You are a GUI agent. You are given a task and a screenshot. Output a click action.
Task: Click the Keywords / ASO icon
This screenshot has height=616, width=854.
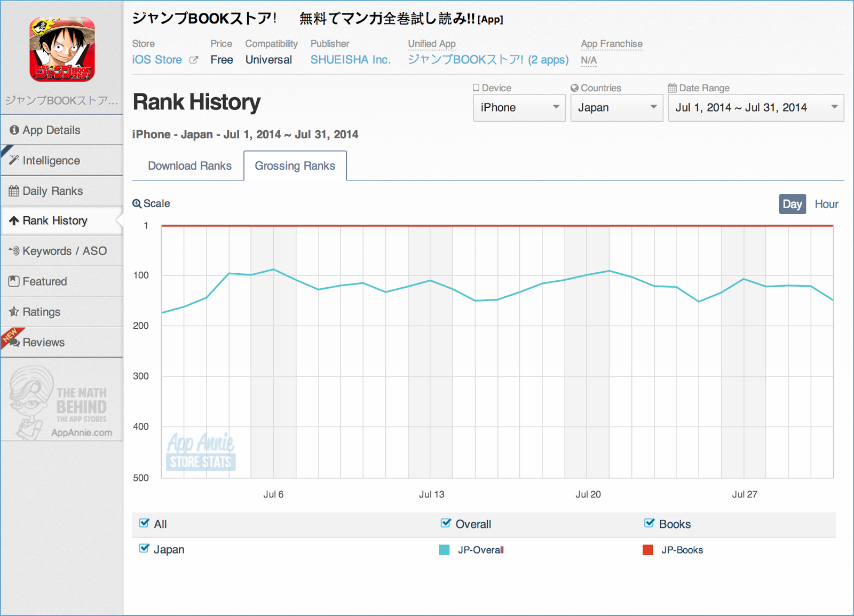[14, 251]
